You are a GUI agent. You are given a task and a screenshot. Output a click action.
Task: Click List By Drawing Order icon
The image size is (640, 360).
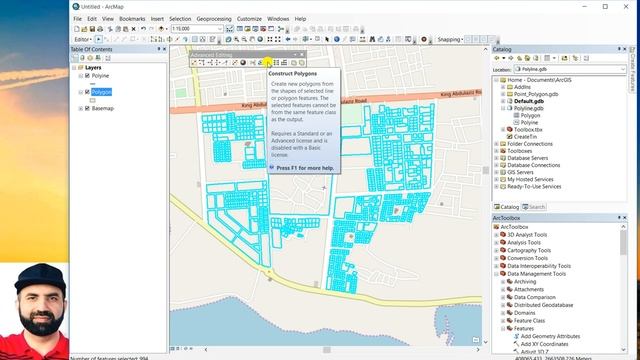pyautogui.click(x=75, y=58)
